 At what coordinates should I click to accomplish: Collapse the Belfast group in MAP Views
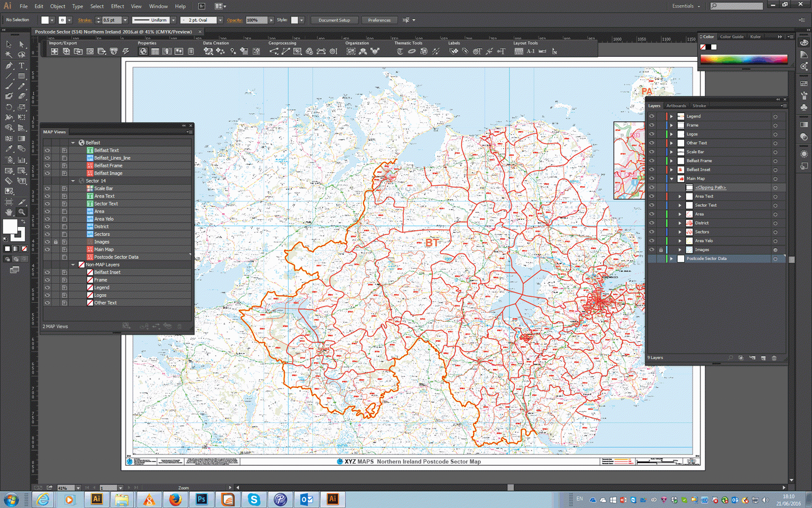coord(73,143)
